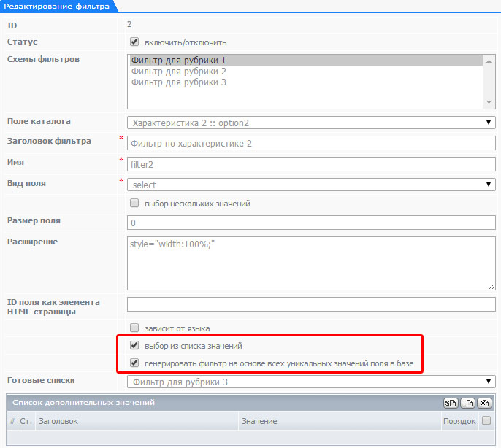Sort by 'Заголовок' column header
The width and height of the screenshot is (501, 448).
click(x=58, y=421)
